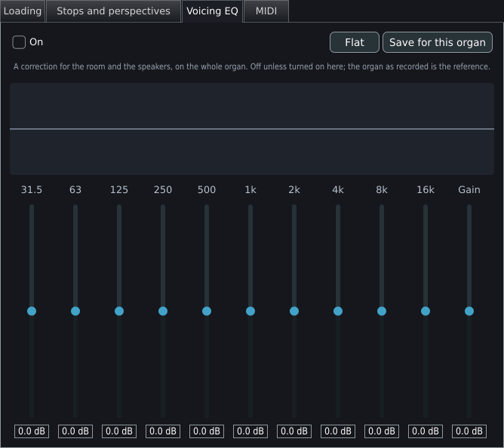
Task: Click the dB value field under 250
Action: tap(163, 431)
